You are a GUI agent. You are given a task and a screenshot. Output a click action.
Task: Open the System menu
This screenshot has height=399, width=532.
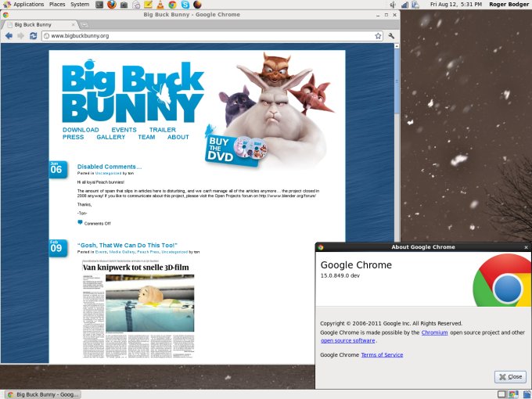tap(80, 5)
